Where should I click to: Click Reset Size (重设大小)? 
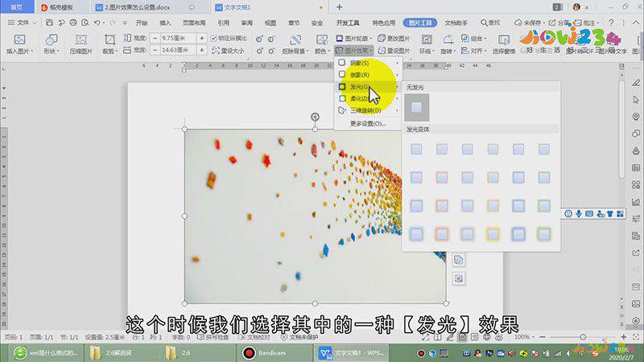pos(228,51)
